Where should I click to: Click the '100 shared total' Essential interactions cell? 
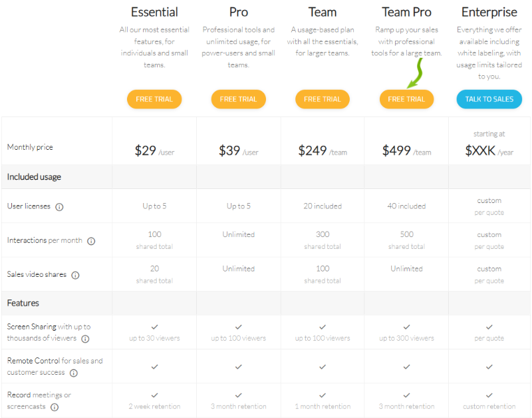pos(154,240)
